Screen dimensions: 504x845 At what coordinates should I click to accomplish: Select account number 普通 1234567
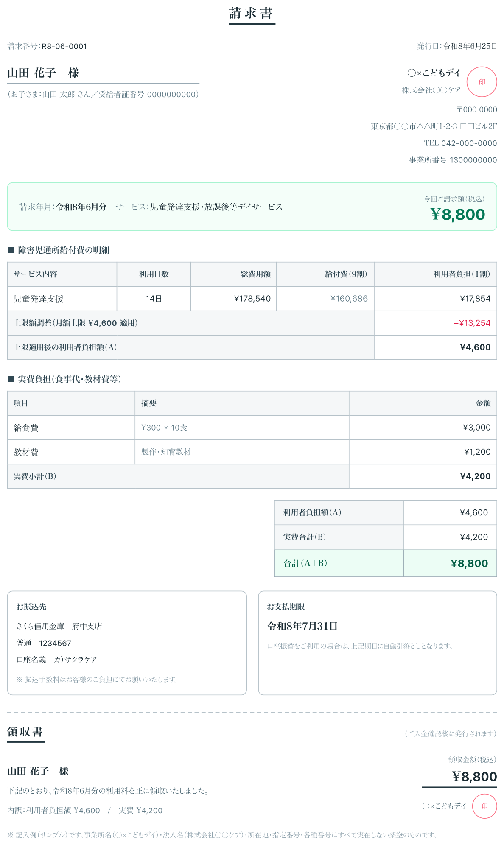coord(44,643)
